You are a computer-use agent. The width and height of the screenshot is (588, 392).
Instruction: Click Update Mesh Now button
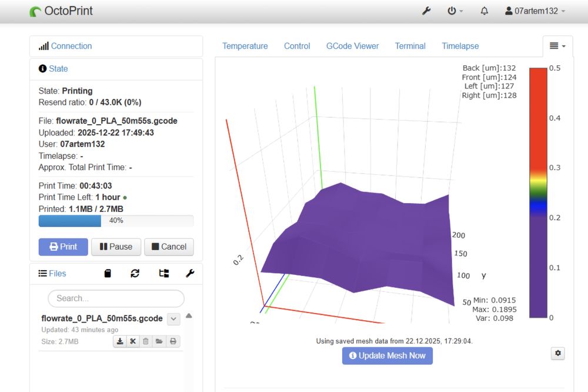click(x=387, y=356)
